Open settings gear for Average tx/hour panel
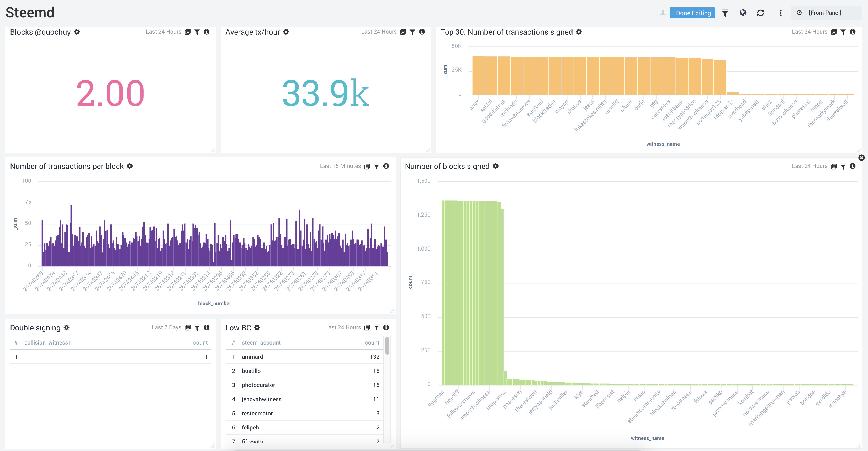 [x=286, y=32]
